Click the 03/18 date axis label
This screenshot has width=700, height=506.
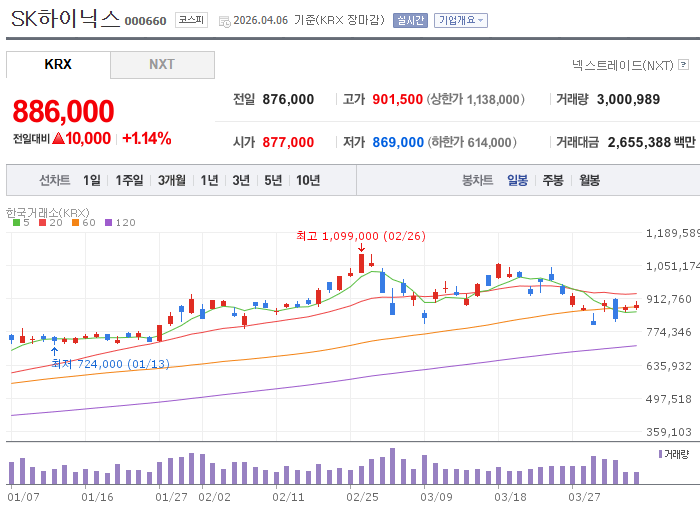(x=510, y=497)
